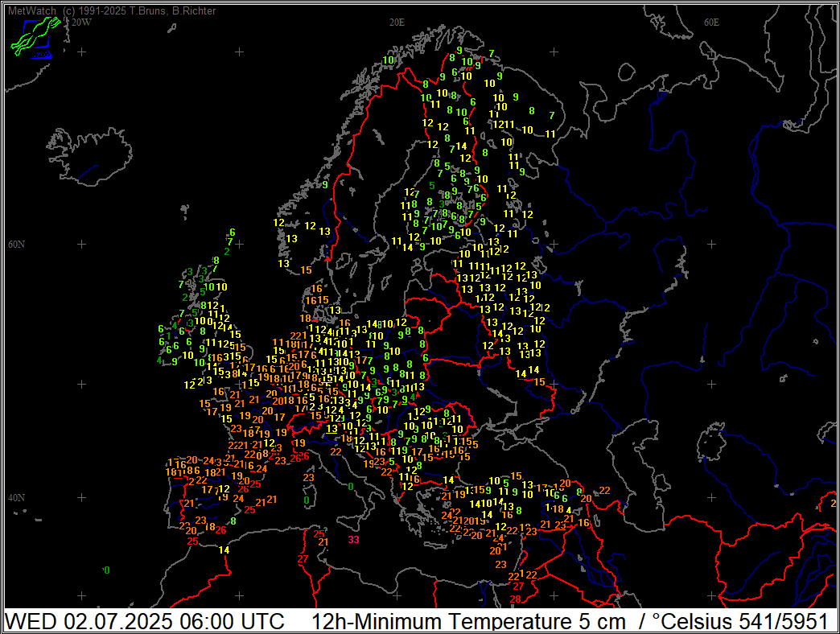Image resolution: width=840 pixels, height=634 pixels.
Task: Select the '60E' longitude label
Action: 711,23
